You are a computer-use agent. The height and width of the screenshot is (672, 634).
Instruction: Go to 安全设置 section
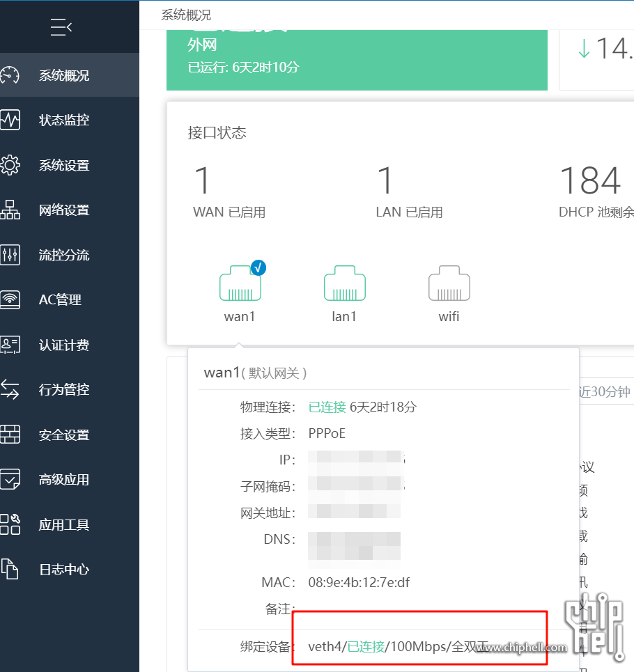click(70, 435)
